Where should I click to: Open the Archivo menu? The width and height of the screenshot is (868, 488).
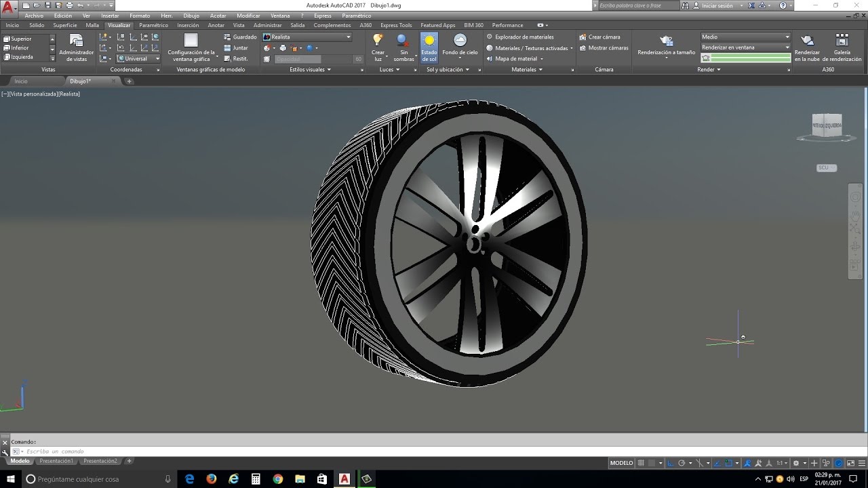34,16
